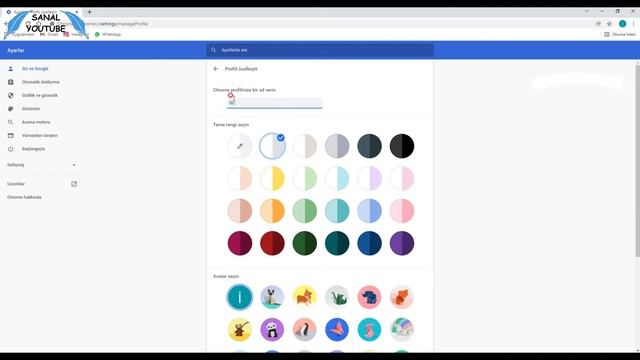Select the origami butterfly avatar on blue
Image resolution: width=640 pixels, height=360 pixels.
(x=337, y=329)
